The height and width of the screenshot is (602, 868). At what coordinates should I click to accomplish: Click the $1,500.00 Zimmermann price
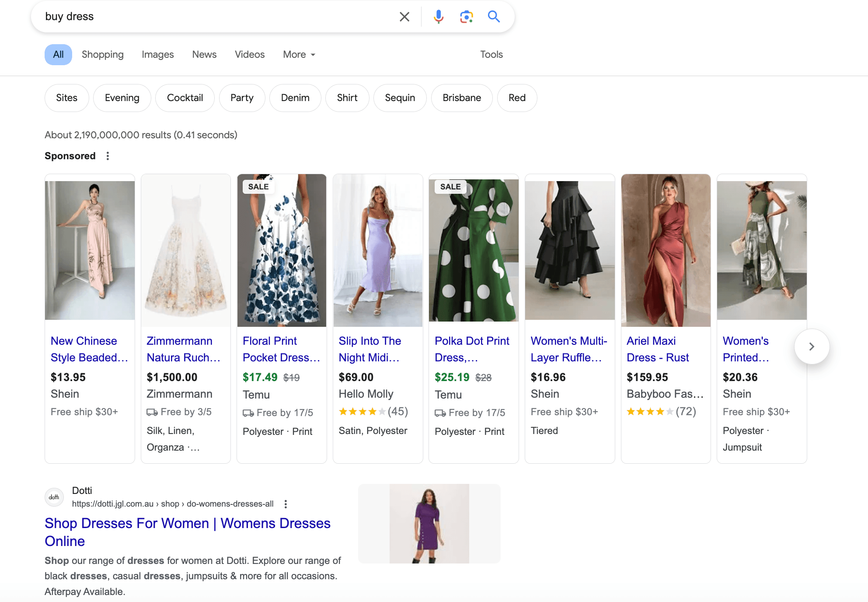pyautogui.click(x=172, y=377)
